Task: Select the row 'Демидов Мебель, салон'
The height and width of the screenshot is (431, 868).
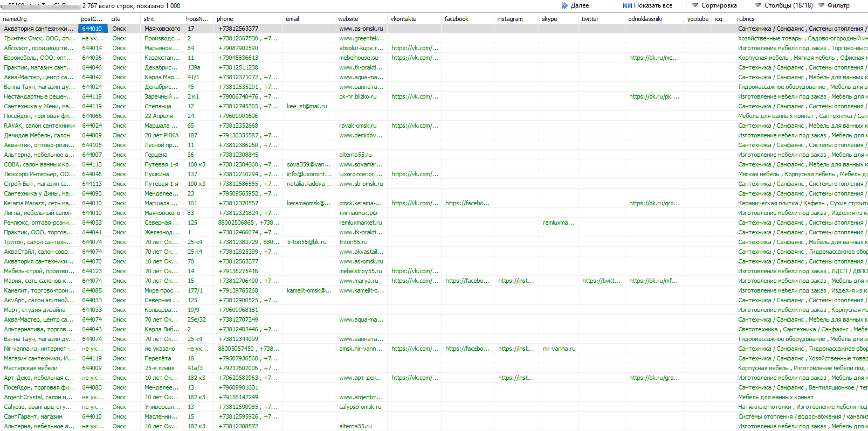Action: pyautogui.click(x=434, y=135)
